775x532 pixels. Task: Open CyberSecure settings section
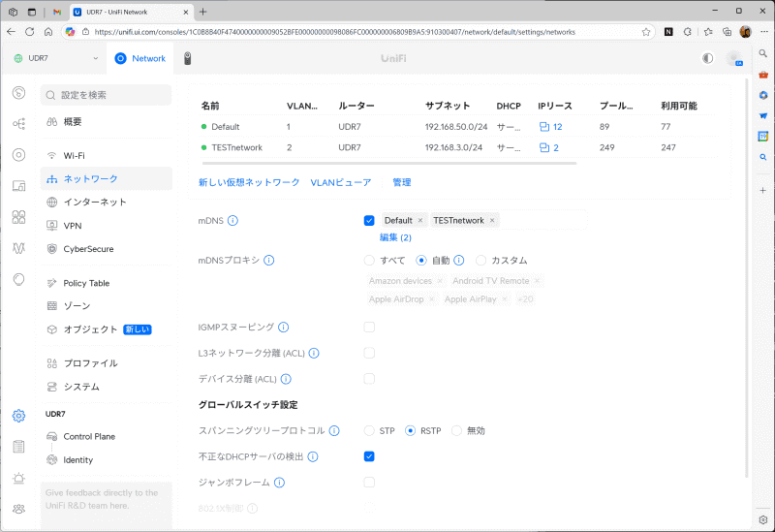click(107, 249)
